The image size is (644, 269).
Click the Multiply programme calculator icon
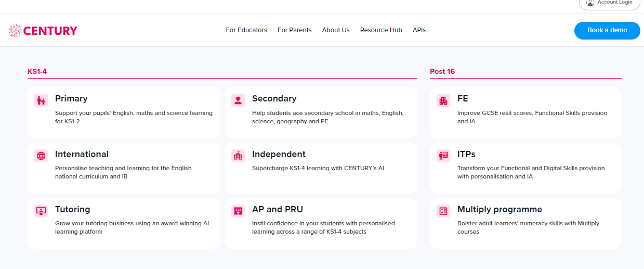point(443,211)
